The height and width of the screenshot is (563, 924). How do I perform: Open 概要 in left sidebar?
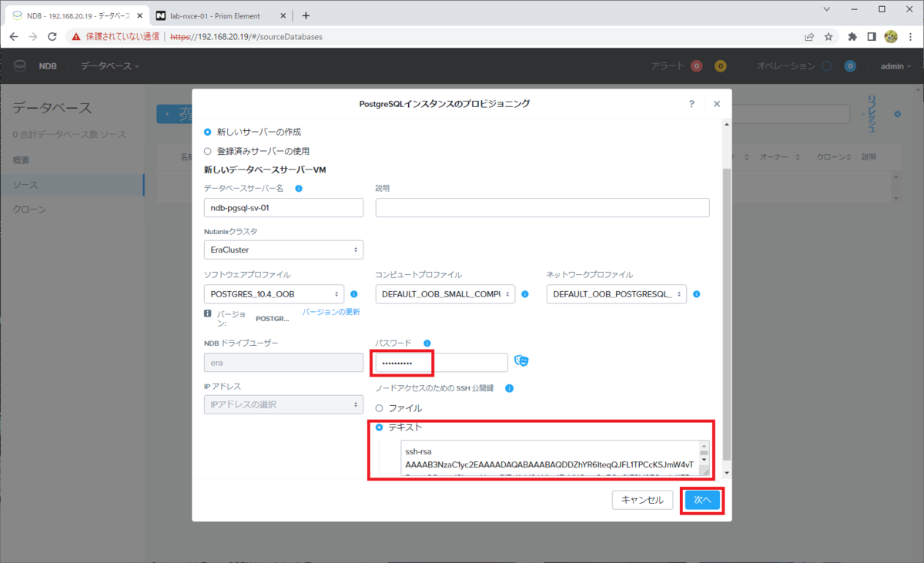(22, 160)
